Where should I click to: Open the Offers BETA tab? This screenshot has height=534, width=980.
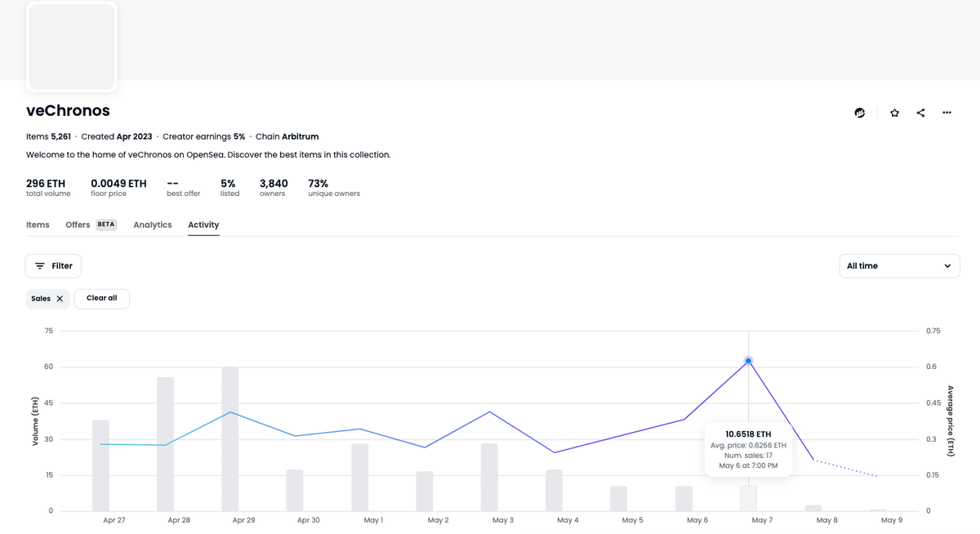click(x=91, y=225)
